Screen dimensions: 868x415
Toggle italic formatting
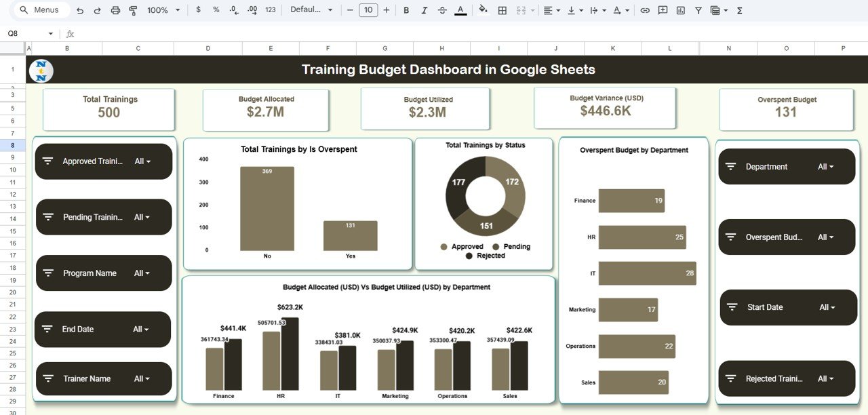pos(423,10)
